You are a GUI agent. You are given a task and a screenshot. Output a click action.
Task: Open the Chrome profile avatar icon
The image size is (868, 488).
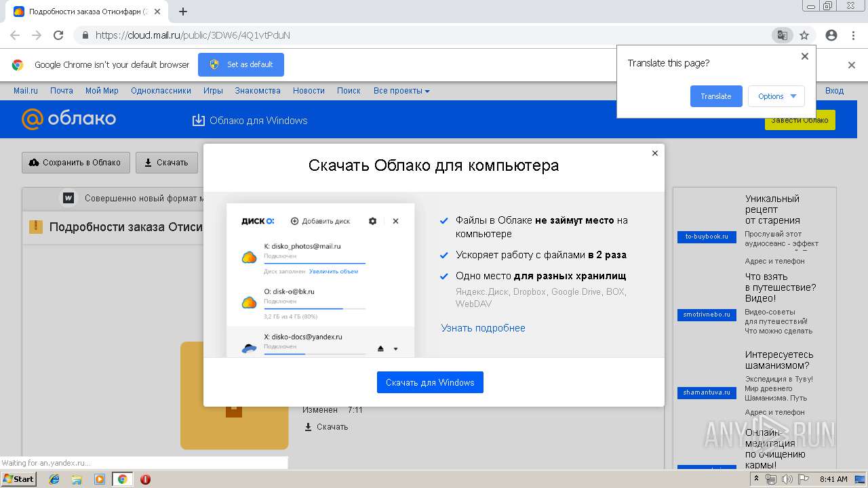click(x=831, y=35)
